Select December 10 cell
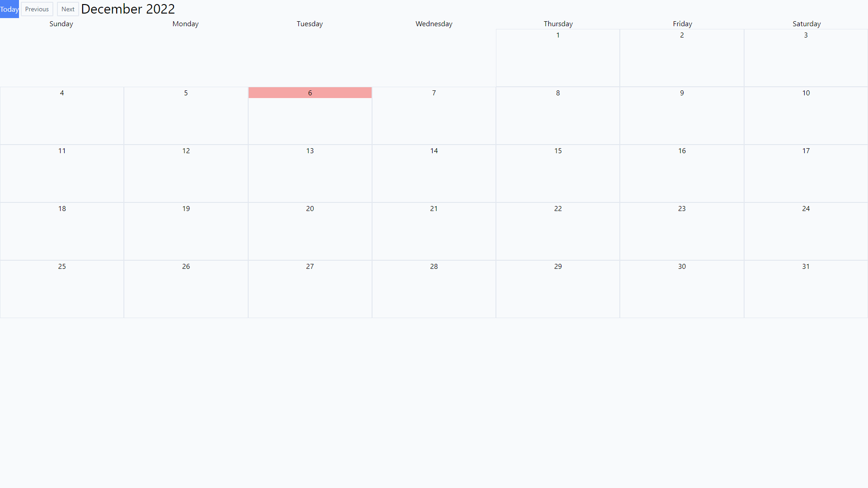868x488 pixels. (806, 115)
